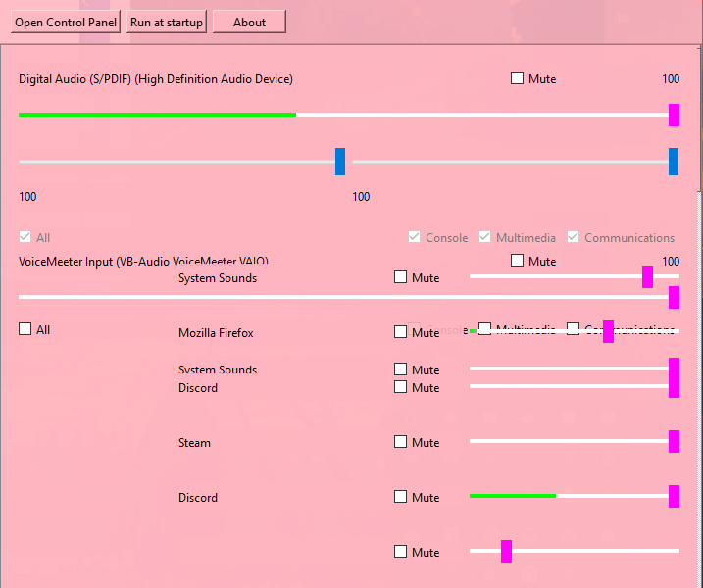Mute the VoiceMeeter Input device
The width and height of the screenshot is (703, 588).
point(517,261)
